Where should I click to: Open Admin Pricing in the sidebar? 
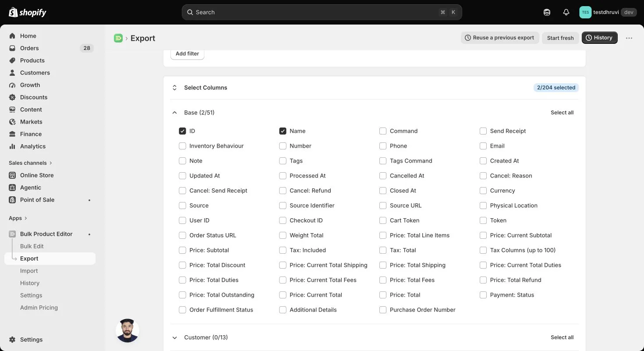point(39,308)
